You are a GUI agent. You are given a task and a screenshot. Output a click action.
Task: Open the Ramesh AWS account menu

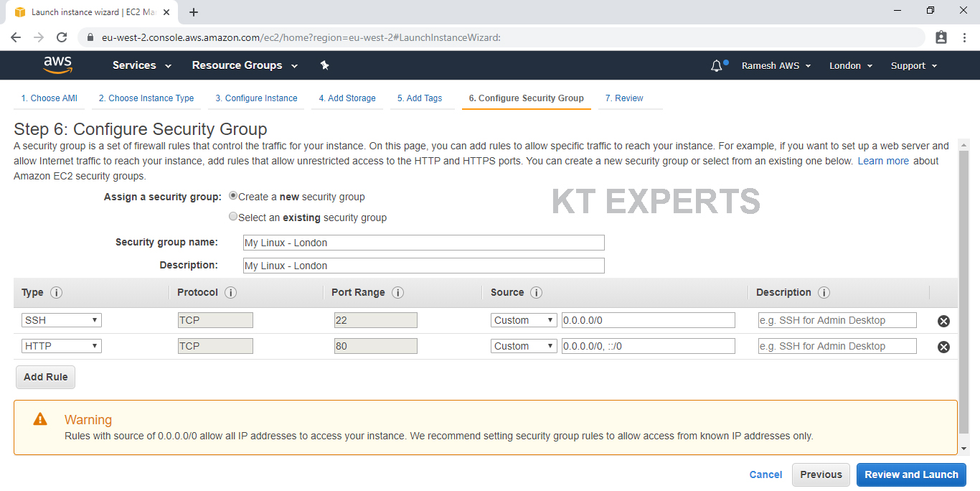[776, 65]
